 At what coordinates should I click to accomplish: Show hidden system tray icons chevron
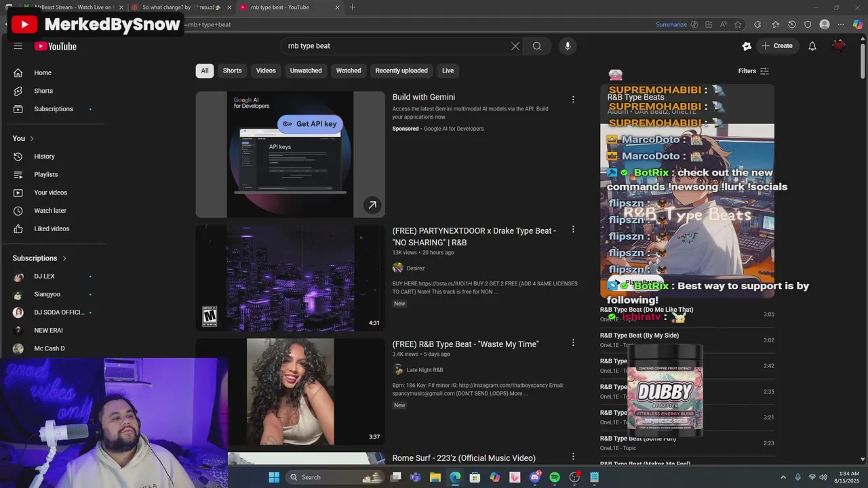pos(783,477)
